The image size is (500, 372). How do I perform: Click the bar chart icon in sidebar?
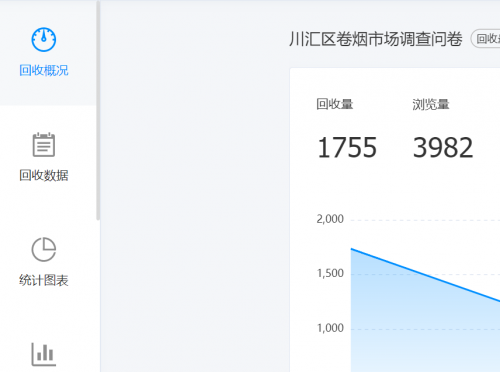click(44, 354)
